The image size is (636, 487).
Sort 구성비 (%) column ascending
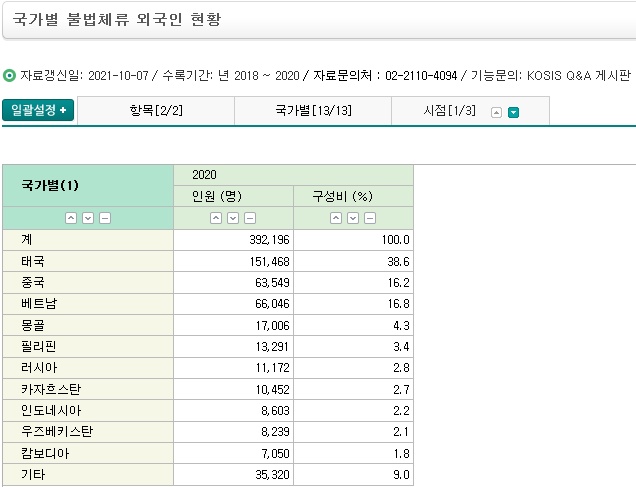[x=336, y=218]
